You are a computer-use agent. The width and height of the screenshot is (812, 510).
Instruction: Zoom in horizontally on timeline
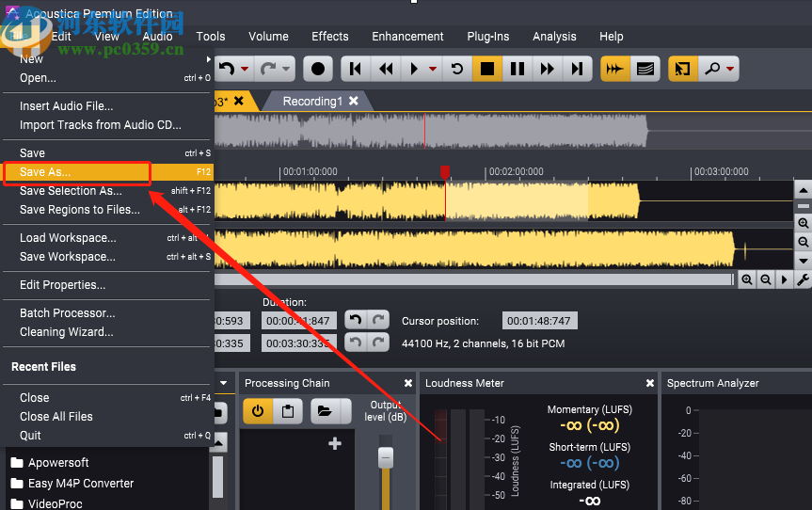pos(746,280)
